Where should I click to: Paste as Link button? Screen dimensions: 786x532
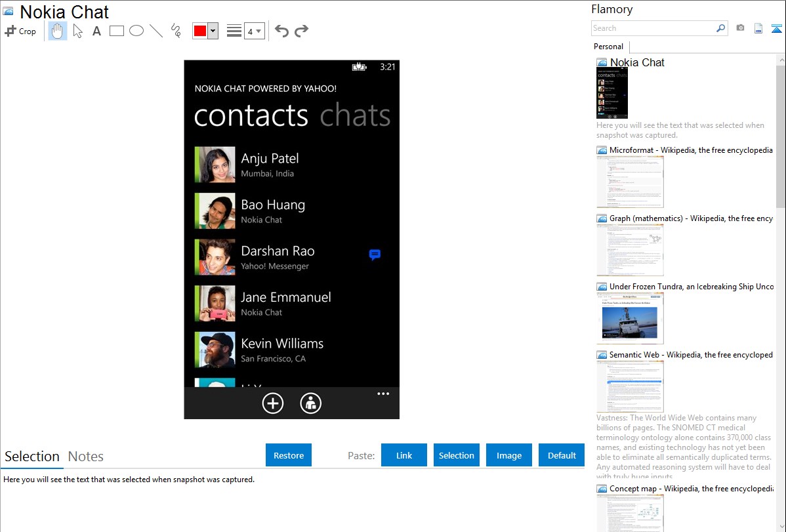click(x=404, y=455)
